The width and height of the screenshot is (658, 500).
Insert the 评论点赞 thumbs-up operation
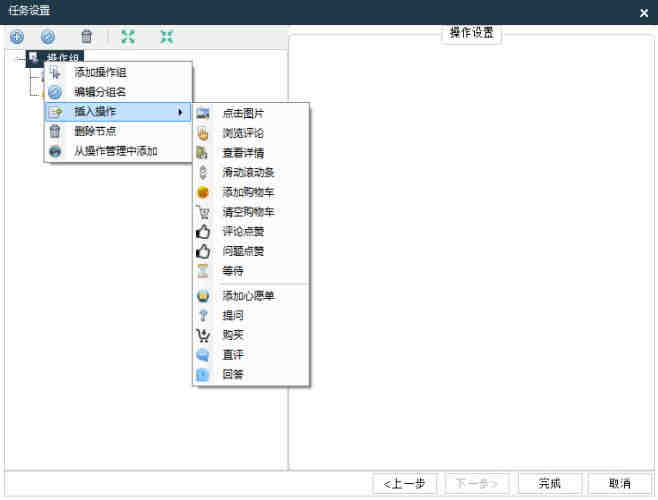click(251, 231)
